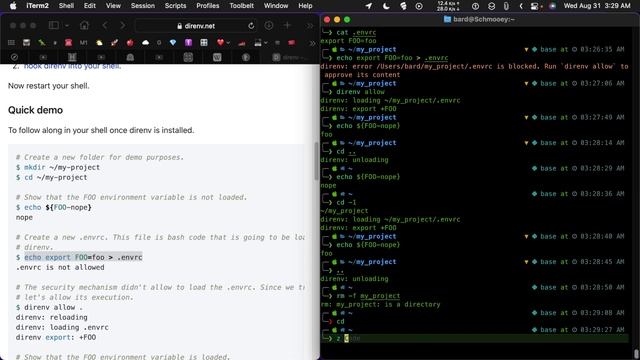Open the Toolbelt menu
The height and width of the screenshot is (360, 640).
[x=242, y=6]
